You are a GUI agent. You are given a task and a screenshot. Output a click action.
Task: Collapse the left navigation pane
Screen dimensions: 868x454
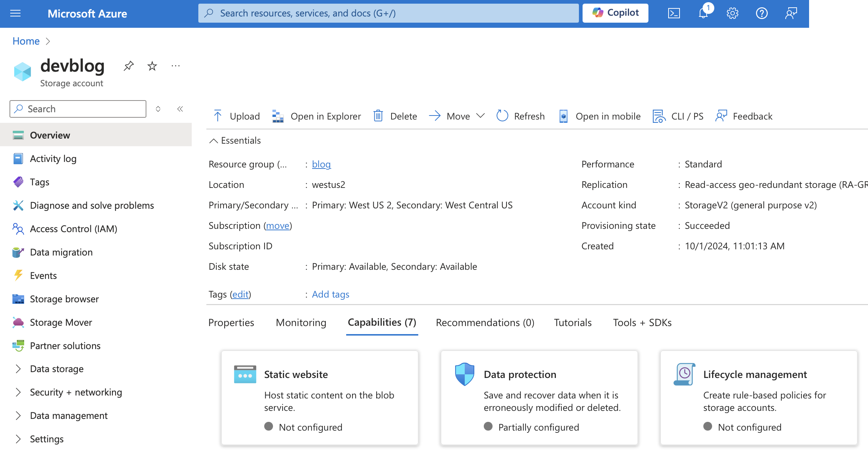point(180,109)
